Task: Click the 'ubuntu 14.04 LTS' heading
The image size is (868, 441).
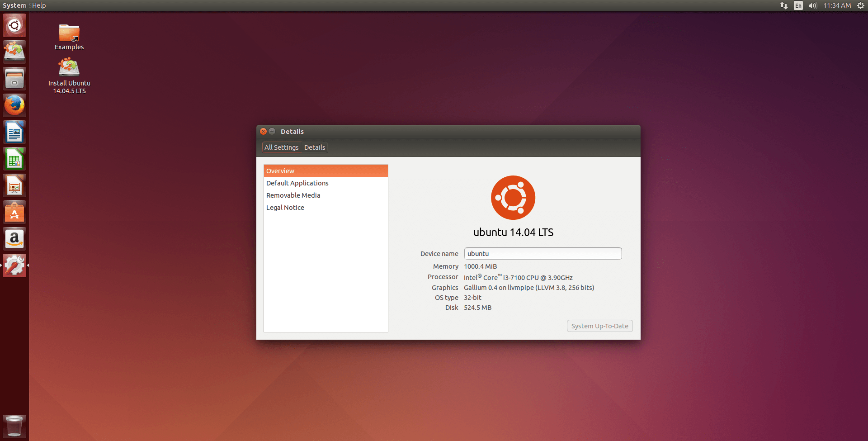Action: [x=514, y=232]
